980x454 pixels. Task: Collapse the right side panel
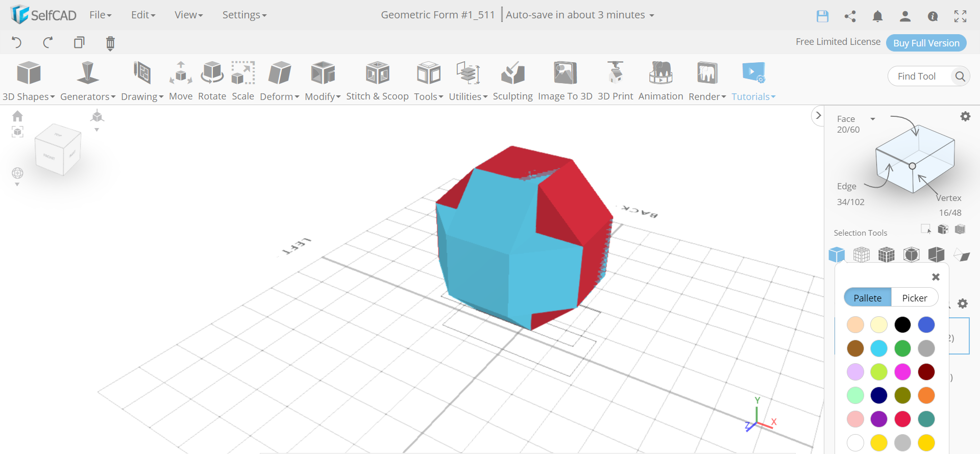click(818, 115)
